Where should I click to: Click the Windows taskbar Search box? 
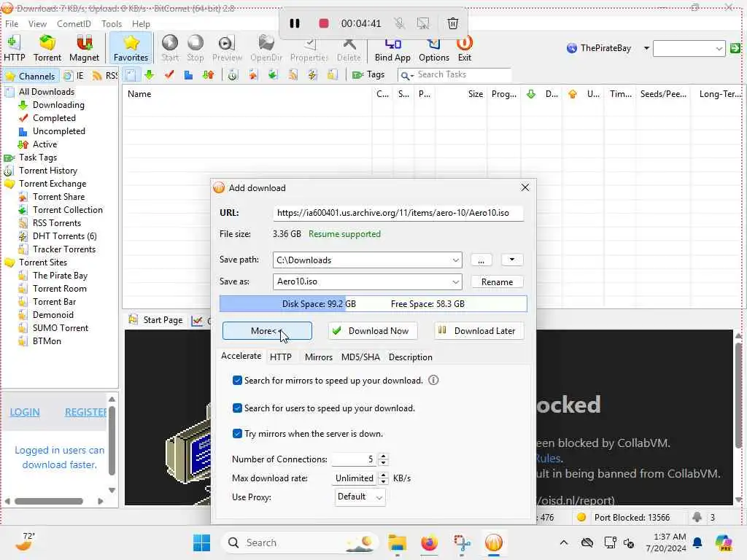click(x=300, y=542)
